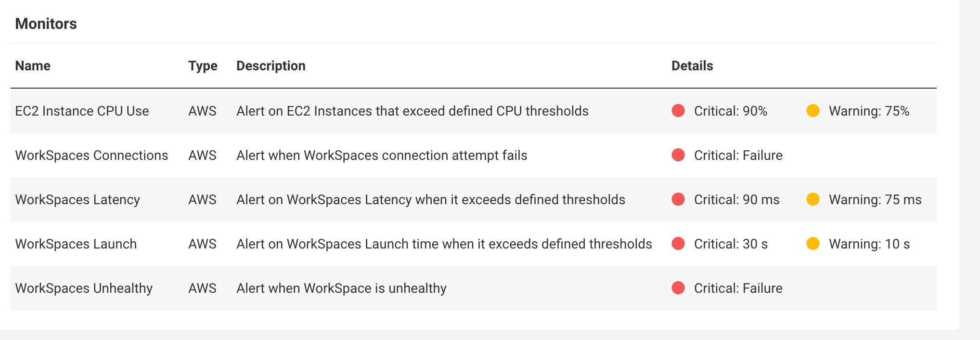Click yellow Warning dot in WorkSpaces Latency row
980x340 pixels.
[813, 199]
